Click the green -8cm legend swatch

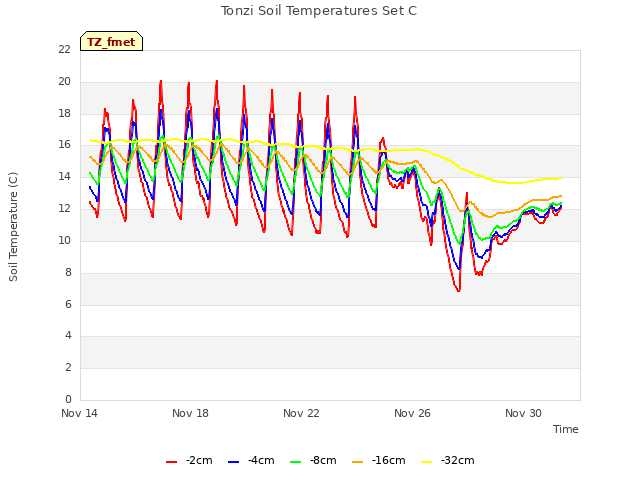point(296,462)
